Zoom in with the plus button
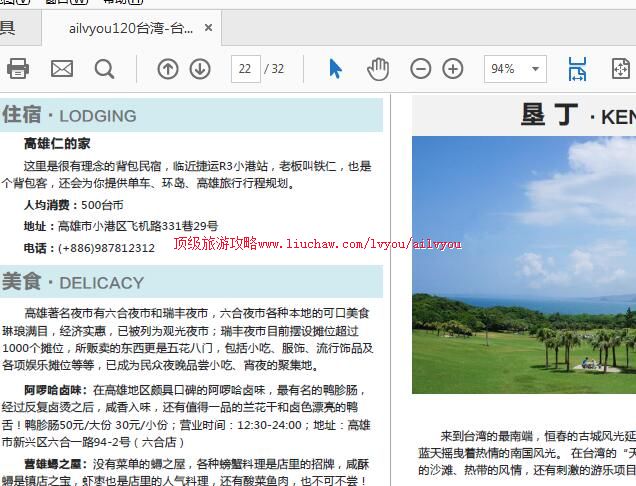The width and height of the screenshot is (636, 486). (x=453, y=69)
